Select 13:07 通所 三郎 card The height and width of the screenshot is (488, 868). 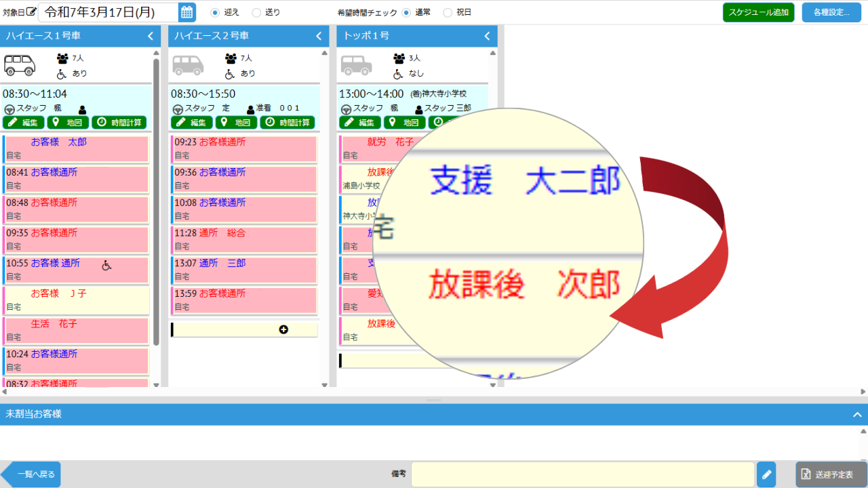pos(244,270)
